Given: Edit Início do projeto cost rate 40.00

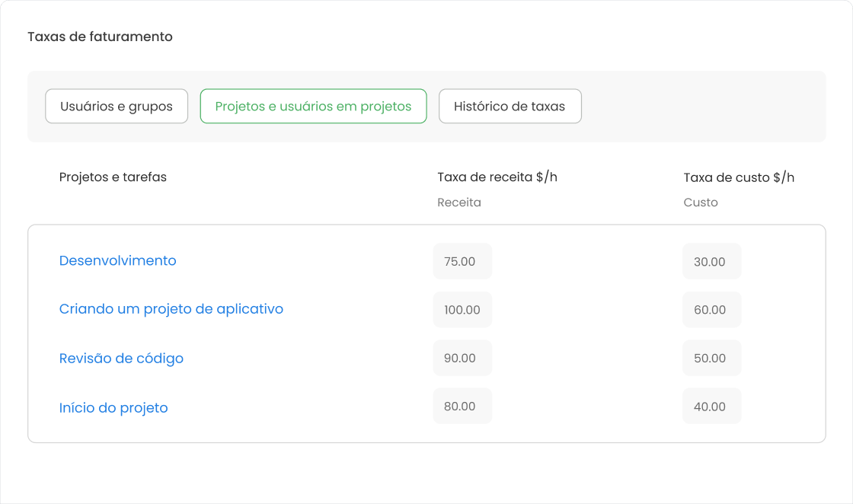Looking at the screenshot, I should tap(711, 406).
